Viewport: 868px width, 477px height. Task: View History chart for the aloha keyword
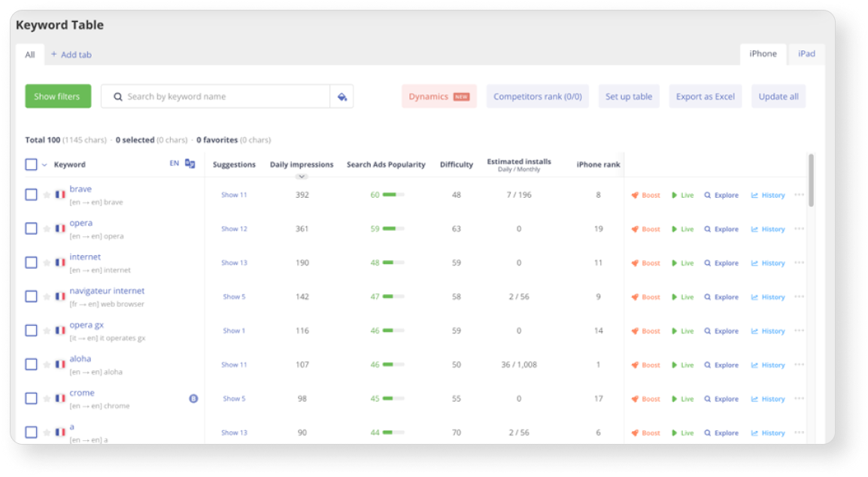(x=767, y=364)
